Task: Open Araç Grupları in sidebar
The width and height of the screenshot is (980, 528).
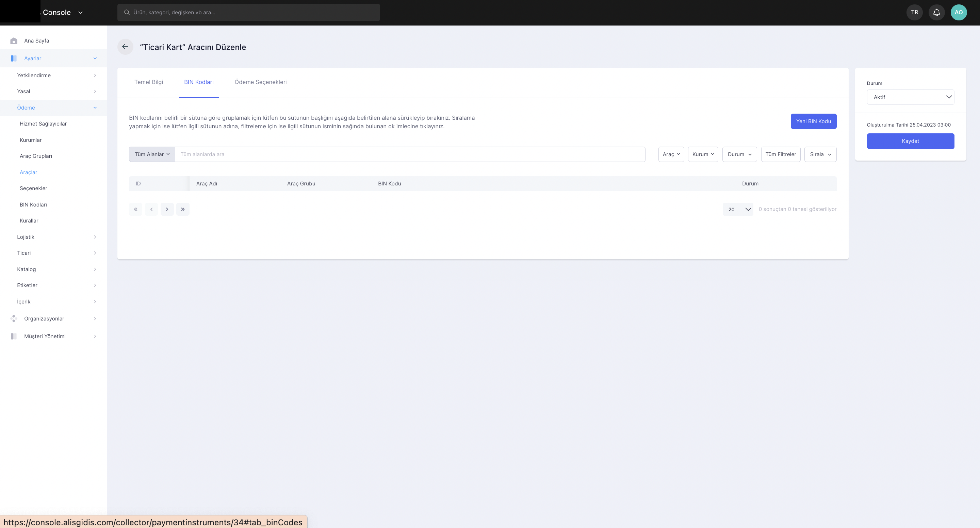Action: click(x=36, y=156)
